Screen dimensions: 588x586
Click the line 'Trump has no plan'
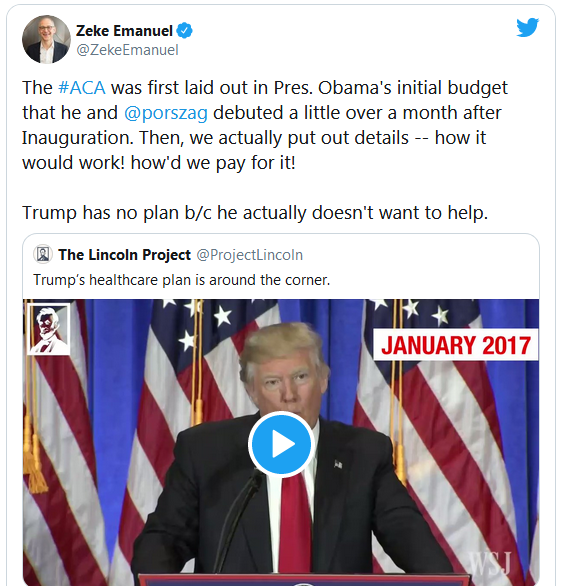[255, 213]
